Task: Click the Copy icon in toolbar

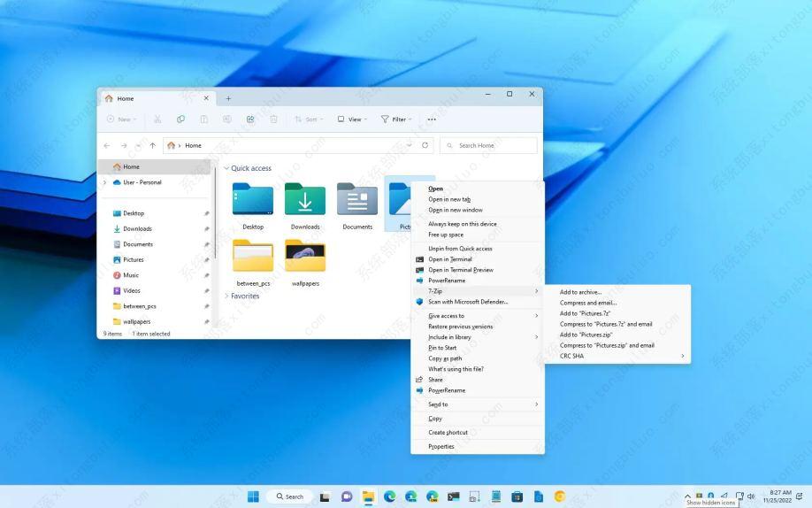Action: click(x=180, y=119)
